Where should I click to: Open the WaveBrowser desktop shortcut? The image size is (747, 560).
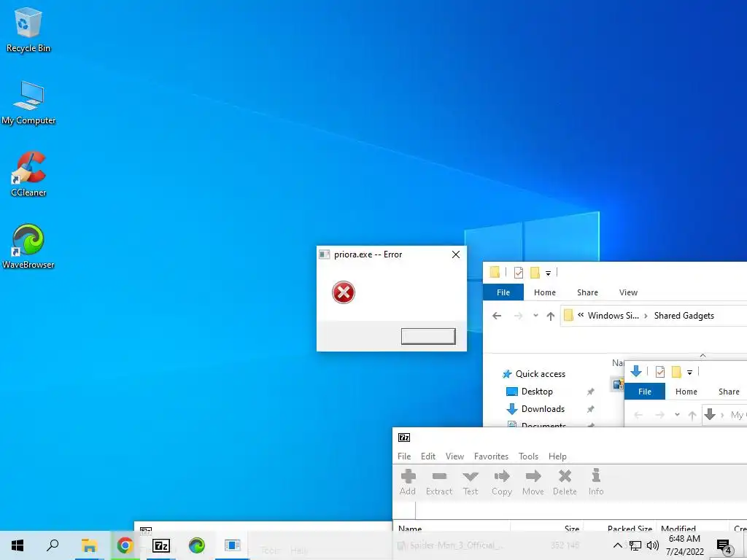(x=28, y=246)
